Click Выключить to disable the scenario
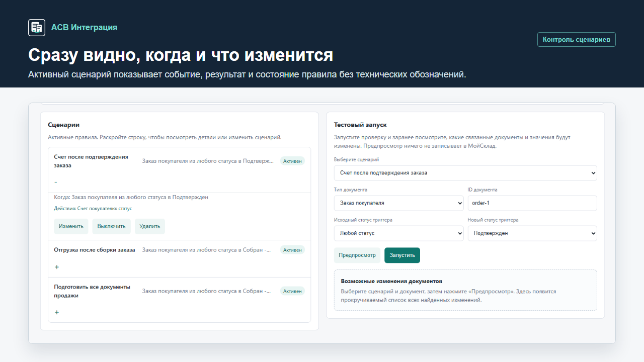This screenshot has height=362, width=644. click(x=111, y=226)
